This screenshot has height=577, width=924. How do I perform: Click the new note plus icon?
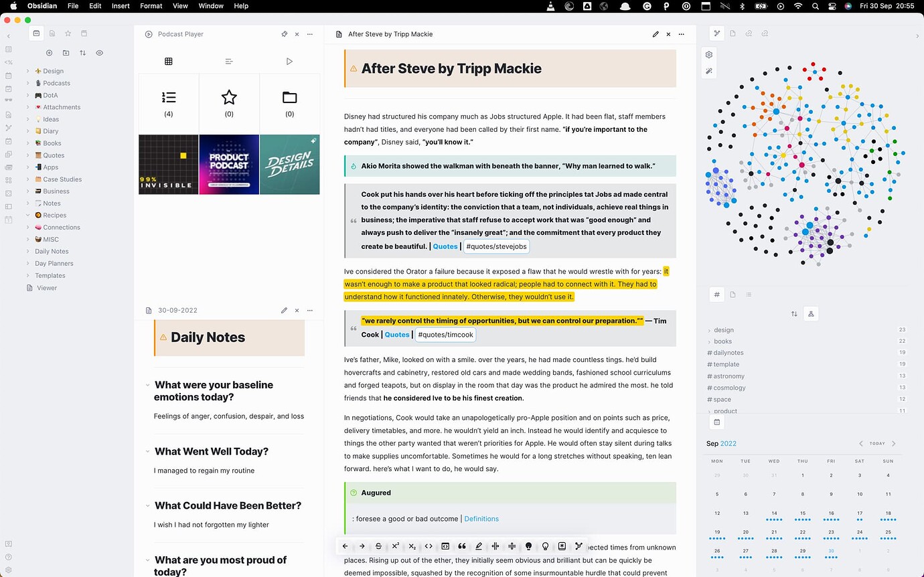[x=49, y=53]
